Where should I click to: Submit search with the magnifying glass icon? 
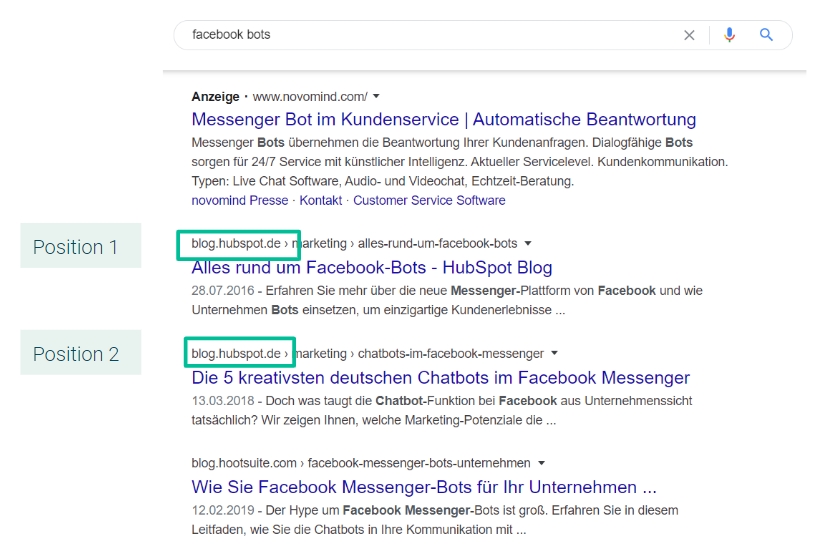coord(766,35)
